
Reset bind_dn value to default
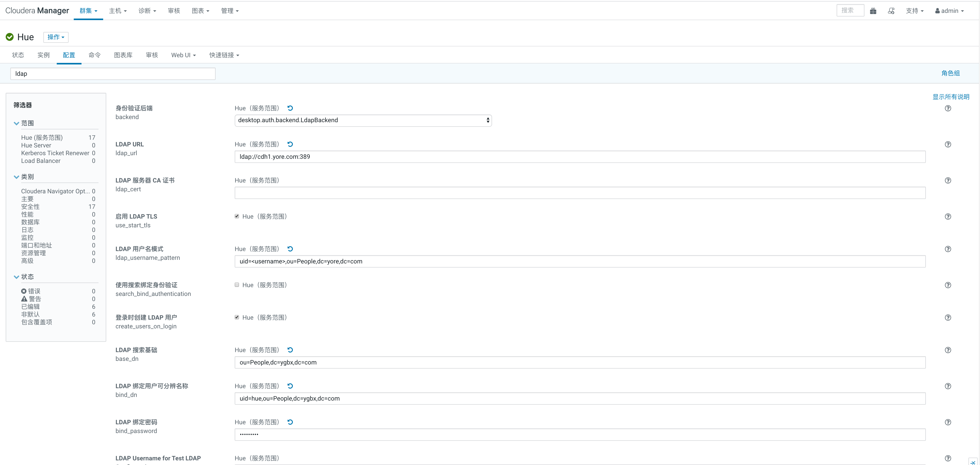pos(290,386)
